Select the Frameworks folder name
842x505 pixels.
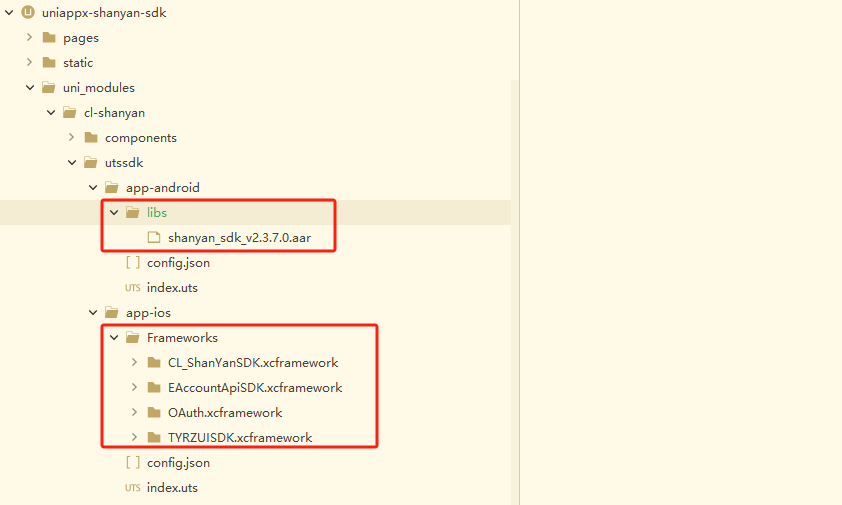(x=183, y=337)
